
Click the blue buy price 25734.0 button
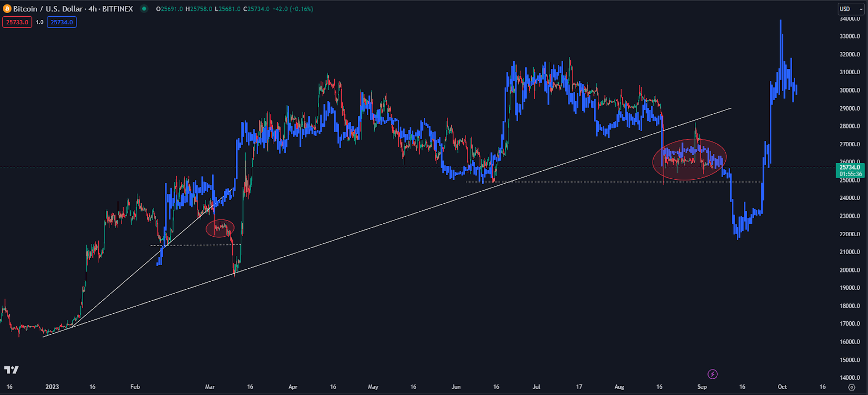[x=62, y=22]
